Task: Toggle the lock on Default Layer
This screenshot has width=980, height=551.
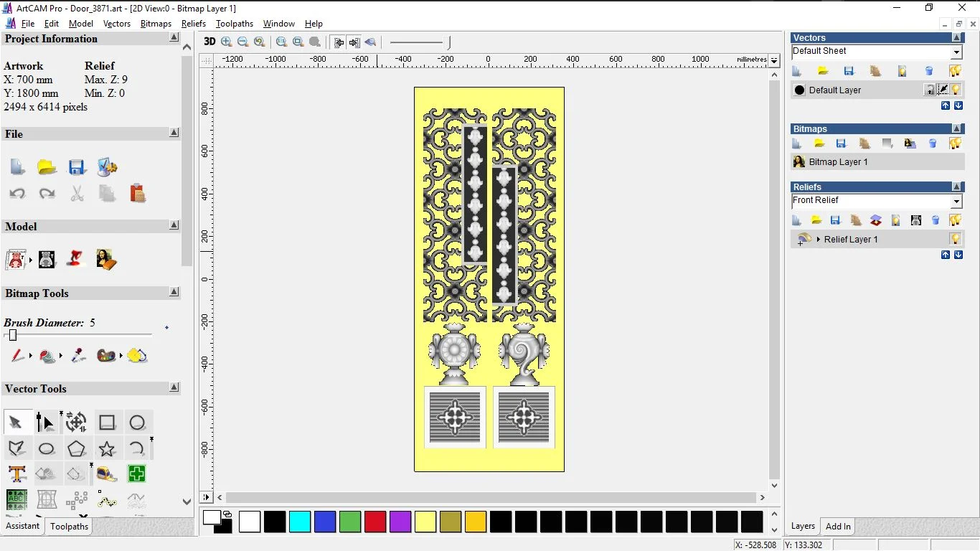Action: click(x=930, y=90)
